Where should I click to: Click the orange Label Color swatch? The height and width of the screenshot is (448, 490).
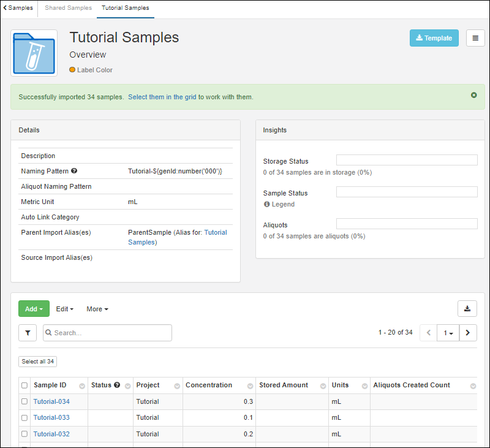(72, 70)
